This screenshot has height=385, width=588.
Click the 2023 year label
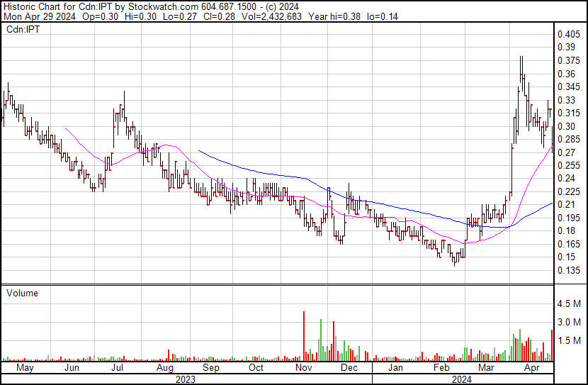pyautogui.click(x=186, y=379)
